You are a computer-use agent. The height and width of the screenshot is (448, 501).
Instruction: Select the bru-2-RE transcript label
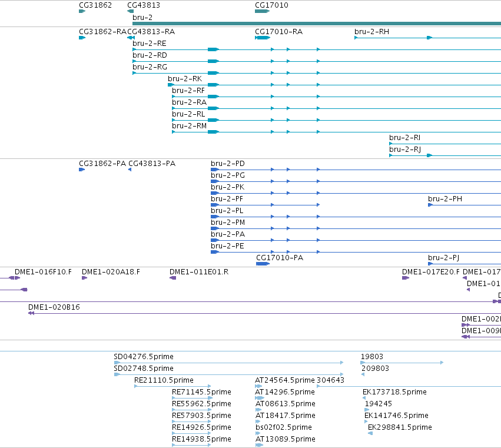(x=149, y=44)
